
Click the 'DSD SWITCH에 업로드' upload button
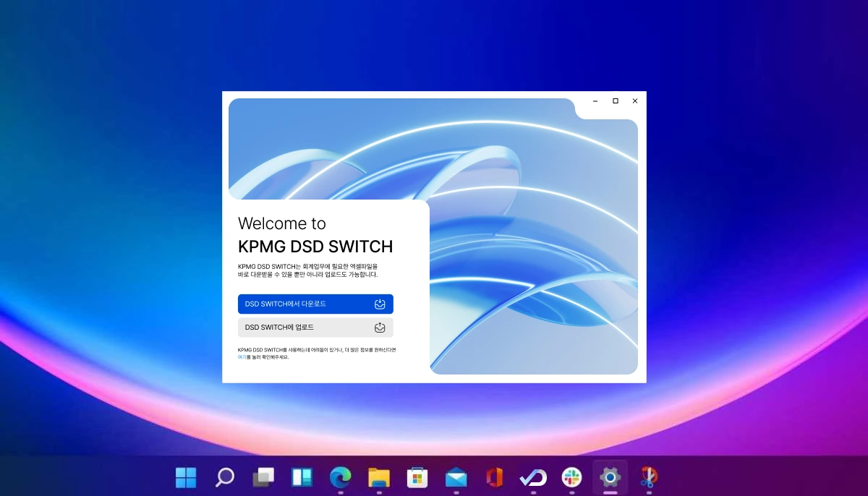coord(315,328)
